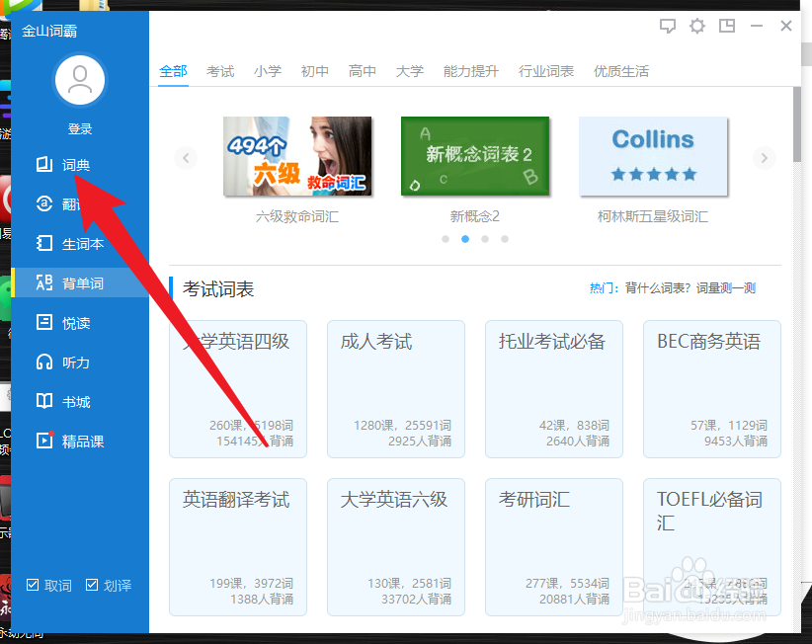Switch to the 能力提升 tab

(471, 71)
